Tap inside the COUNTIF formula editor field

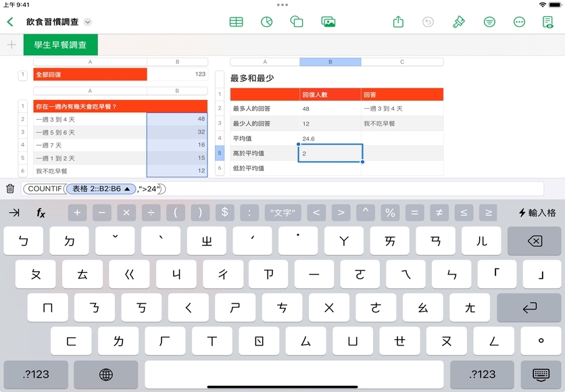[338, 189]
